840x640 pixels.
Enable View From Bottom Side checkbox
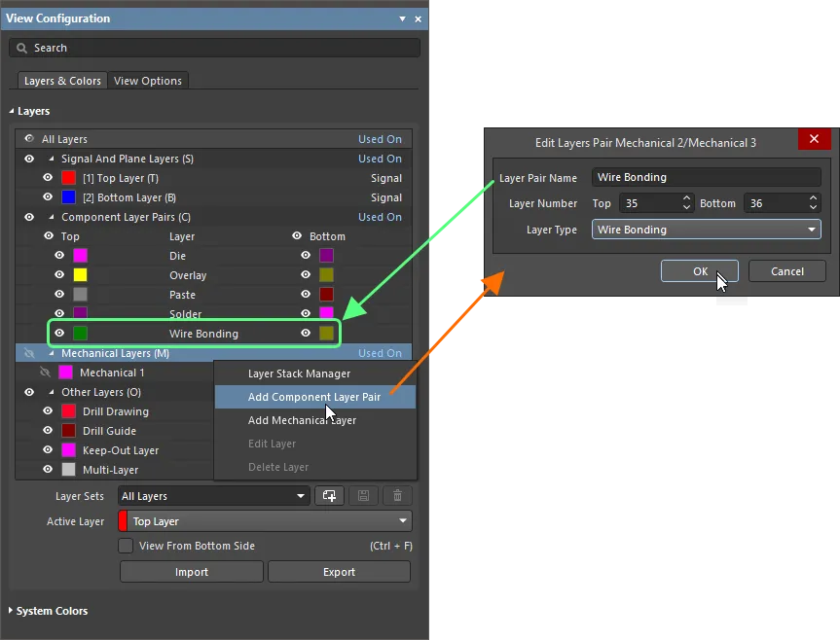(x=126, y=546)
